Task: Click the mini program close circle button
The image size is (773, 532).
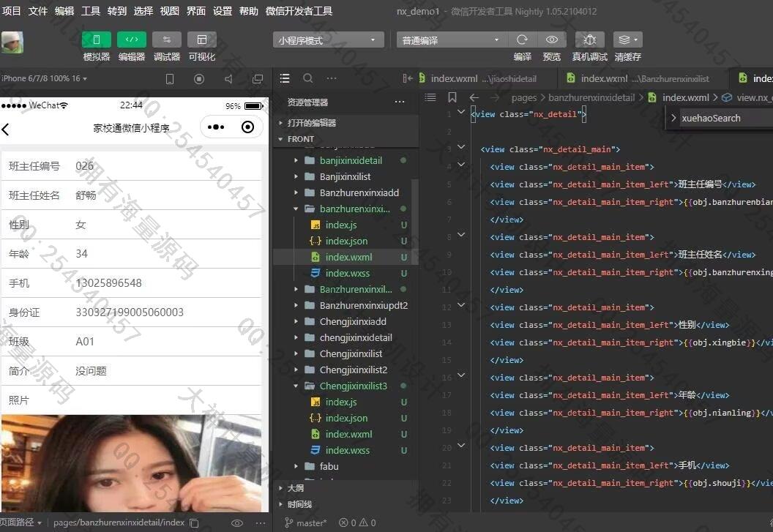Action: click(x=247, y=127)
